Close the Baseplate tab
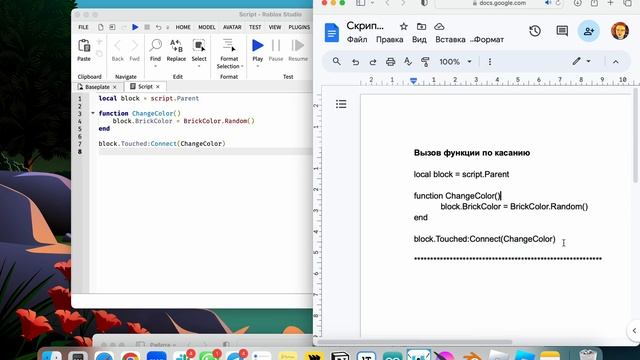640x360 pixels. (x=115, y=87)
